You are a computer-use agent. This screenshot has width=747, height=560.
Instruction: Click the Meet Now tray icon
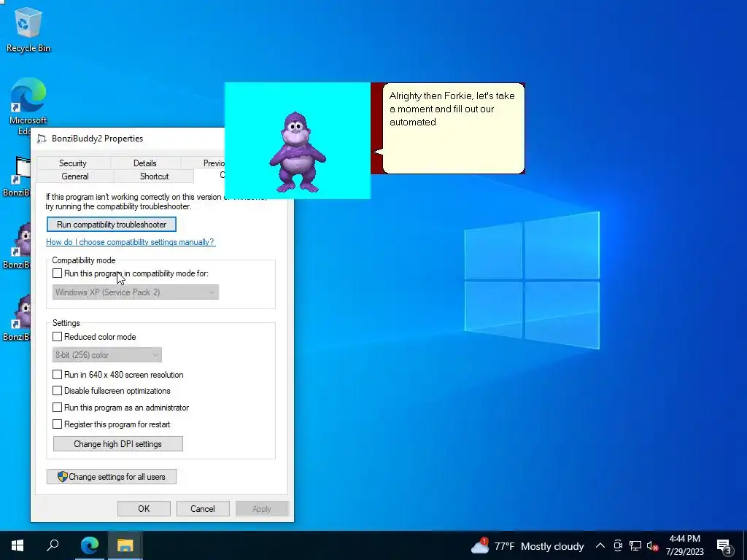click(x=618, y=545)
